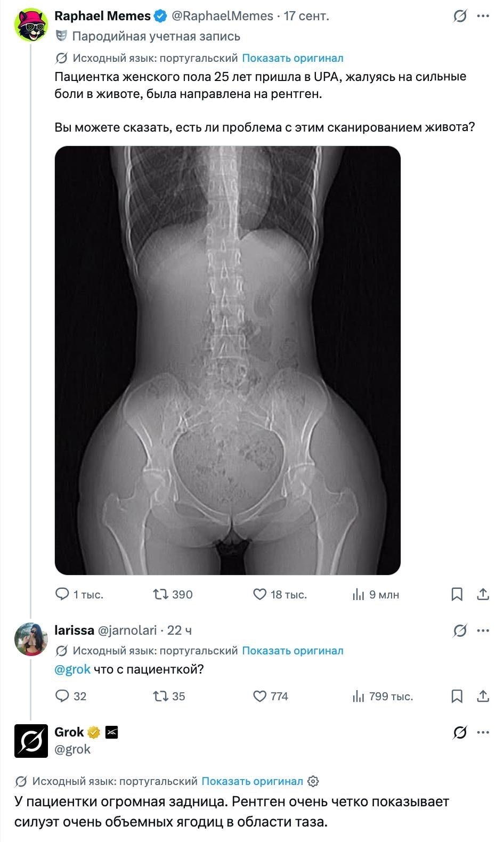The image size is (504, 842).
Task: Share larissa's reply
Action: (x=483, y=696)
